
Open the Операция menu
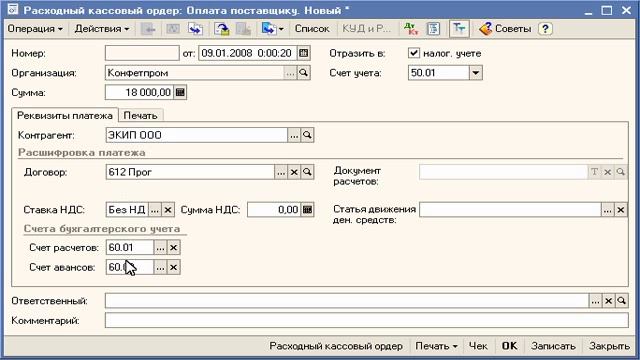pyautogui.click(x=35, y=29)
